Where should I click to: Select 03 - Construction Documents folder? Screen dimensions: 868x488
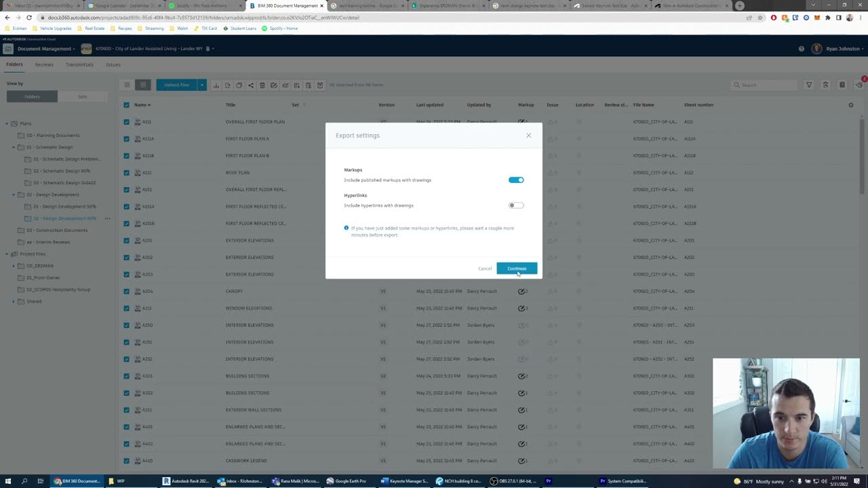coord(57,230)
